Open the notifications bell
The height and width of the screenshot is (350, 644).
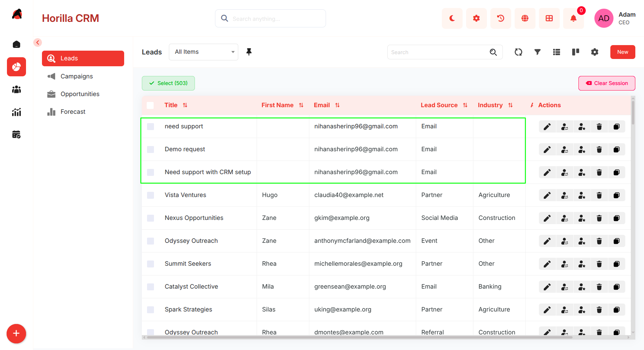coord(573,18)
